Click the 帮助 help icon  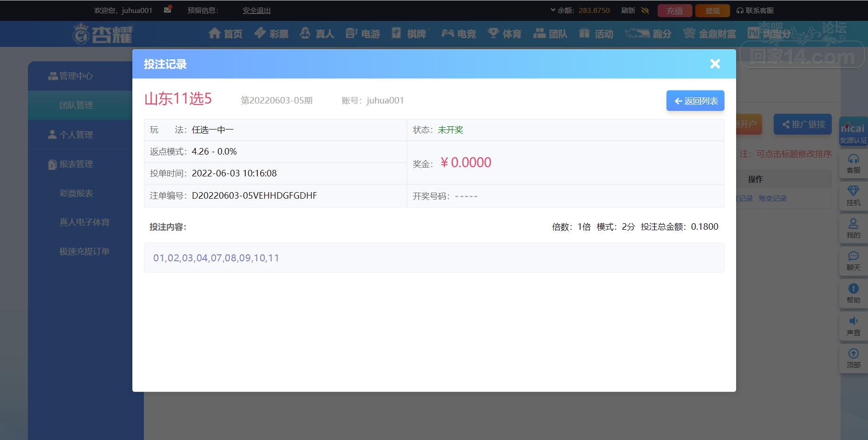point(854,294)
